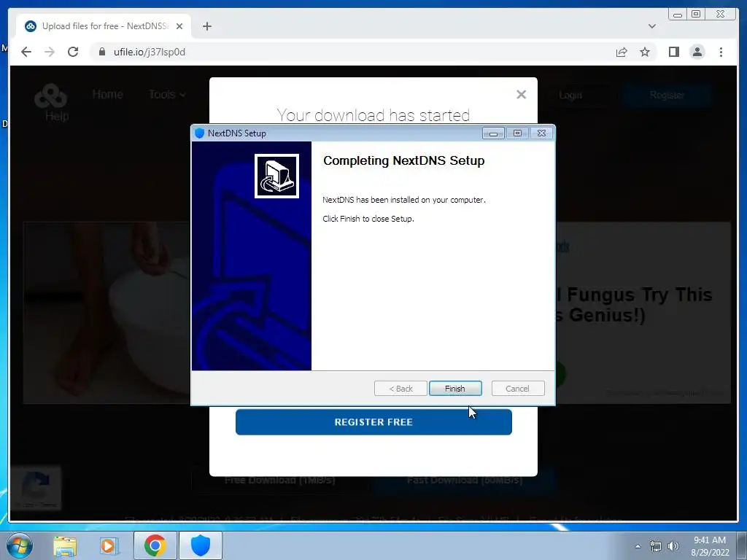Close NextDNS Setup window via X
The height and width of the screenshot is (560, 747).
541,133
